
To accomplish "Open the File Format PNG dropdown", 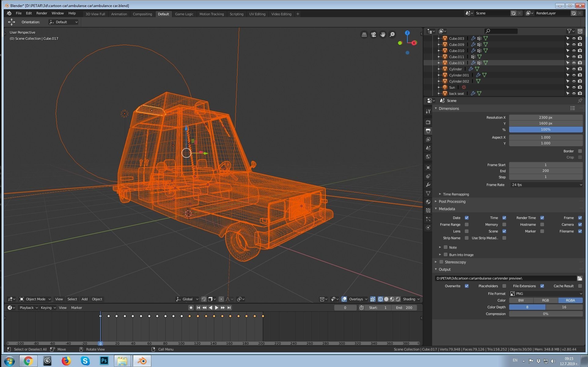I will (546, 294).
